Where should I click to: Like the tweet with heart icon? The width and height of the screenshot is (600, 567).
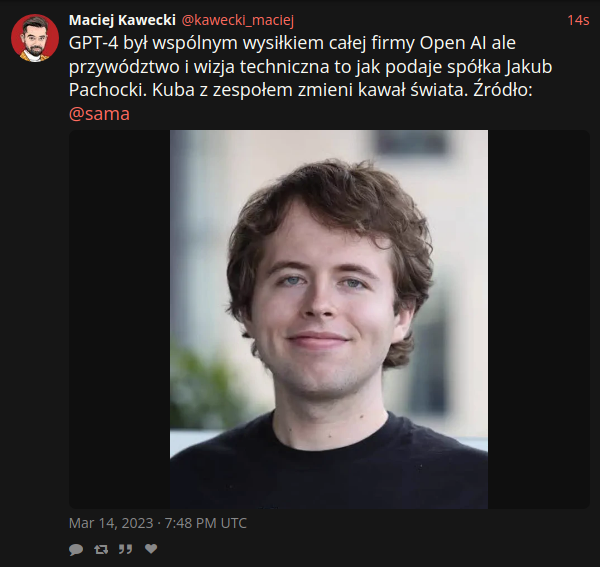point(151,549)
